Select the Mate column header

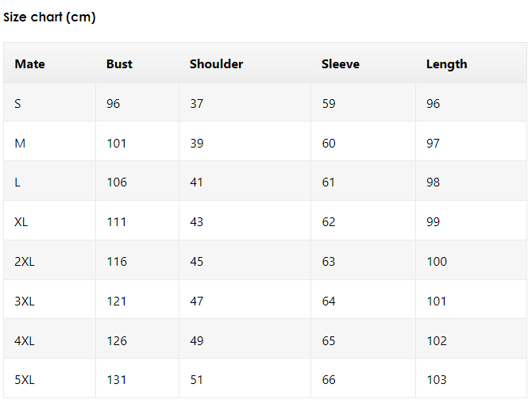pos(29,64)
